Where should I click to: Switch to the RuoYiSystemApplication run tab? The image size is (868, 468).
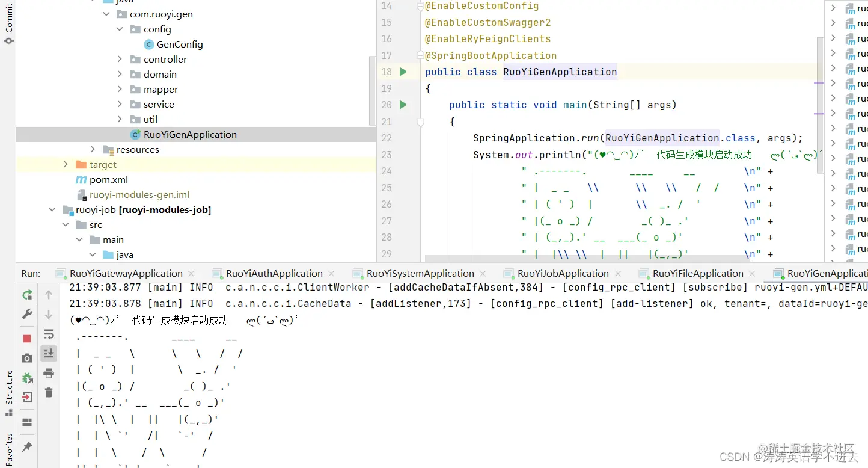click(x=420, y=273)
